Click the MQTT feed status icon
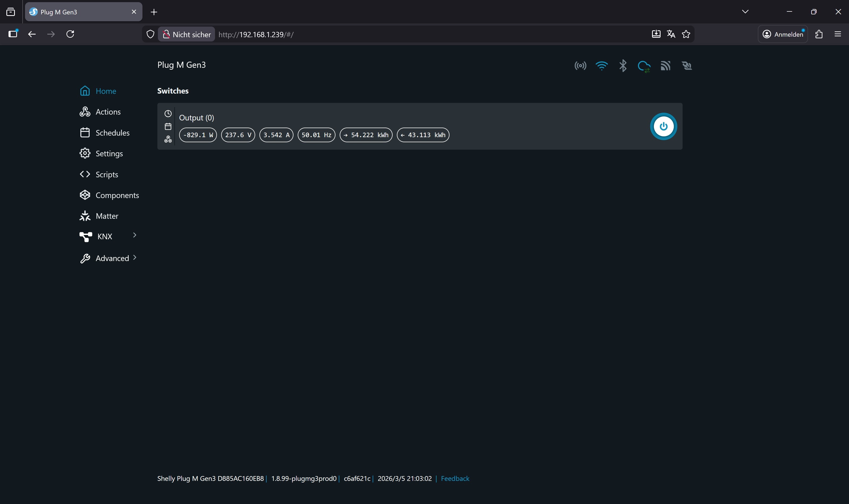Image resolution: width=849 pixels, height=504 pixels. [x=665, y=66]
